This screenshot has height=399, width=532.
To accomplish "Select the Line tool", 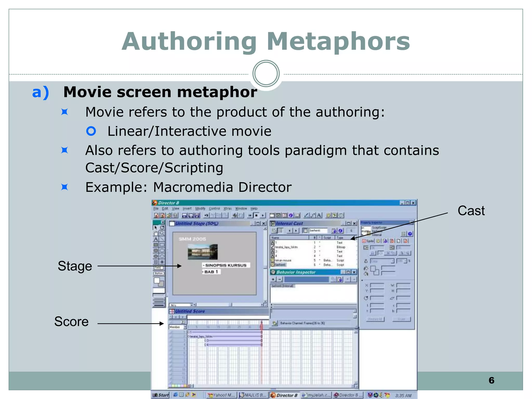I will 162,239.
